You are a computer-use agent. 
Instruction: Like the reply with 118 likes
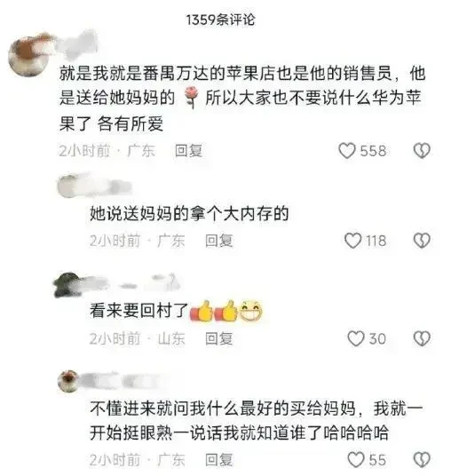click(353, 241)
